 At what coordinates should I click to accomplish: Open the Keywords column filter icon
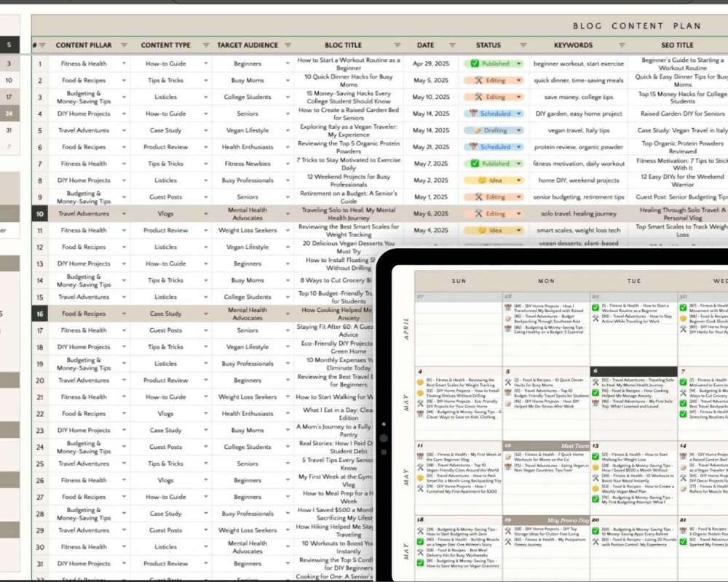coord(622,46)
